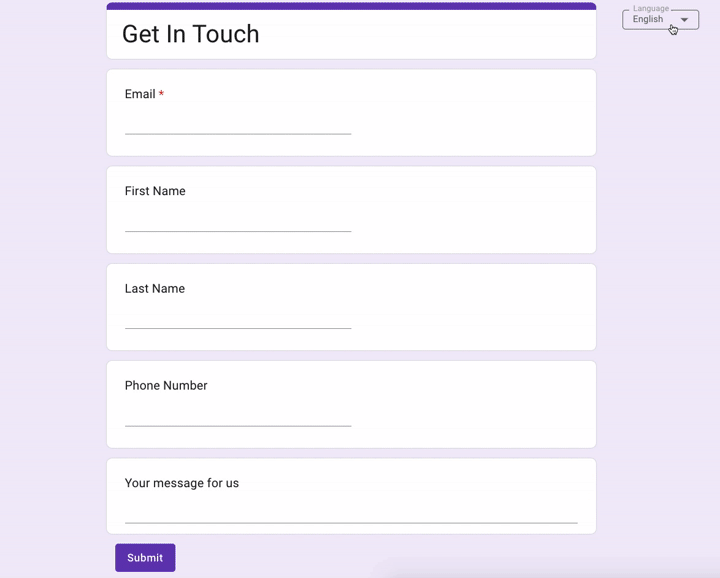Click the red required asterisk next to Email

(x=161, y=94)
